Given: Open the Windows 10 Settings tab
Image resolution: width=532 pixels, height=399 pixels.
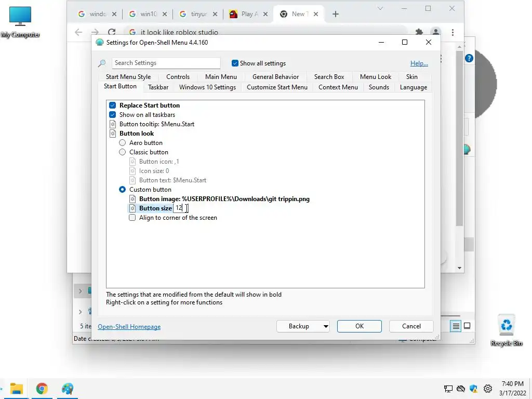Looking at the screenshot, I should tap(207, 87).
